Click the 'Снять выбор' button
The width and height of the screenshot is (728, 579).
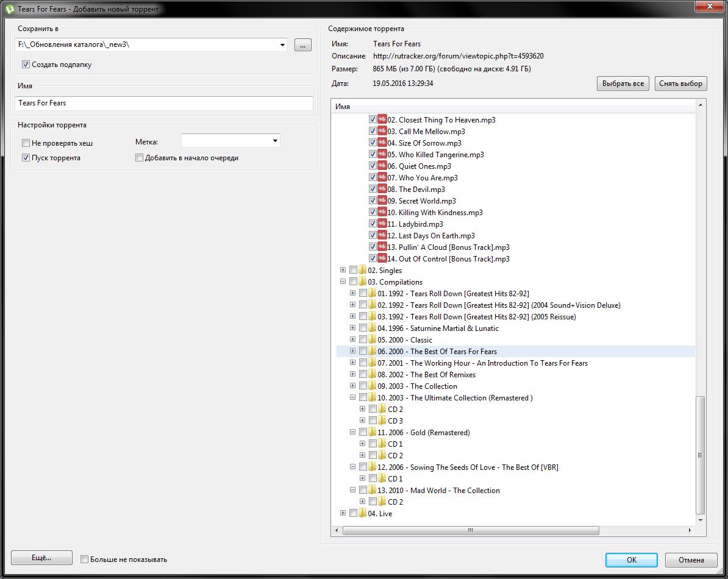[680, 83]
